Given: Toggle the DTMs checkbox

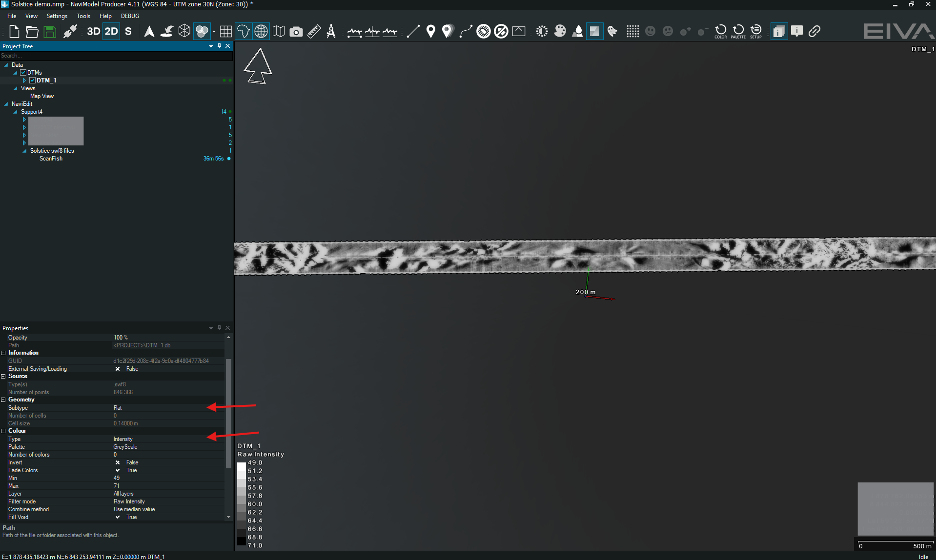Looking at the screenshot, I should tap(23, 73).
